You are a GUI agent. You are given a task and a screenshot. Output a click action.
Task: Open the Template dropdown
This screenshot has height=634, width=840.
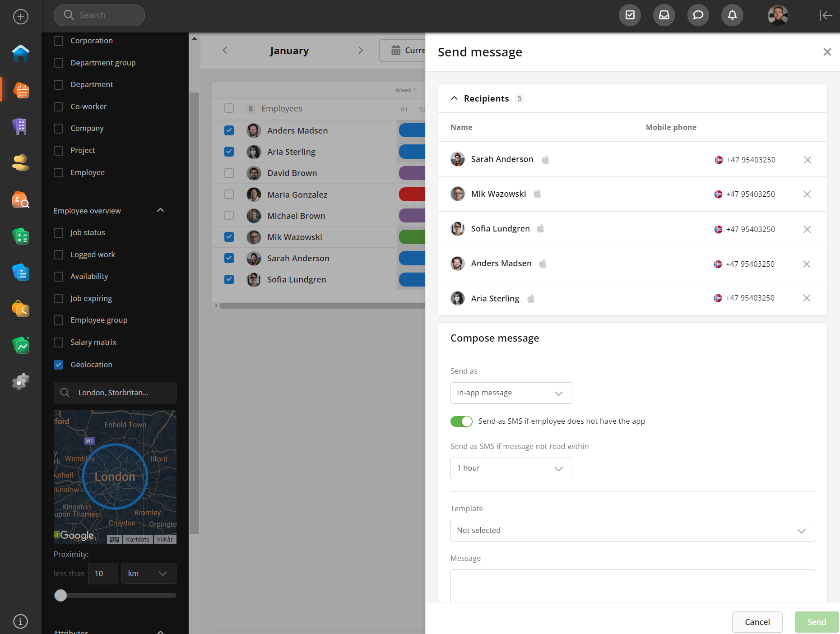(x=632, y=531)
